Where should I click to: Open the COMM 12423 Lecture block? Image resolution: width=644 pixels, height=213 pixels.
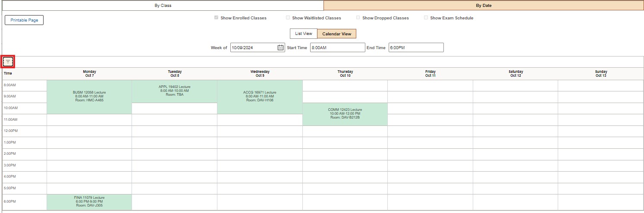pyautogui.click(x=345, y=114)
